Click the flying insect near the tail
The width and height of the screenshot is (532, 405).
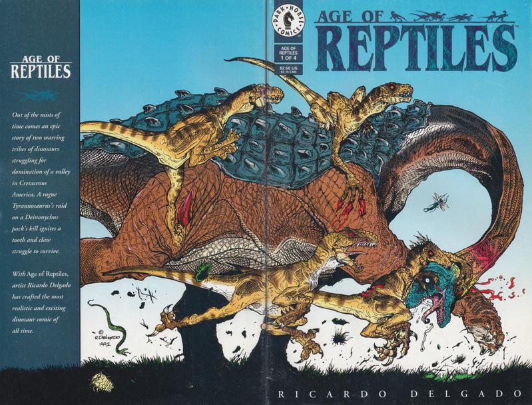437,202
